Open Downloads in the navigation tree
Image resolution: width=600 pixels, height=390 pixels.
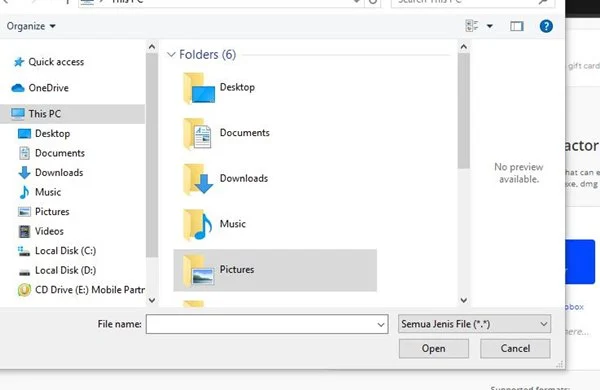pos(59,173)
